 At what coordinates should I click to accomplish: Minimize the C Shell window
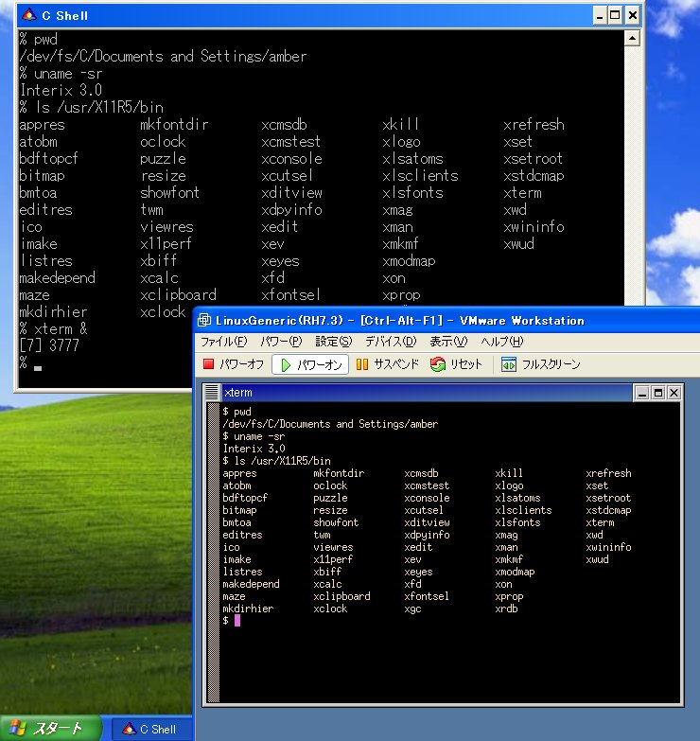coord(600,15)
